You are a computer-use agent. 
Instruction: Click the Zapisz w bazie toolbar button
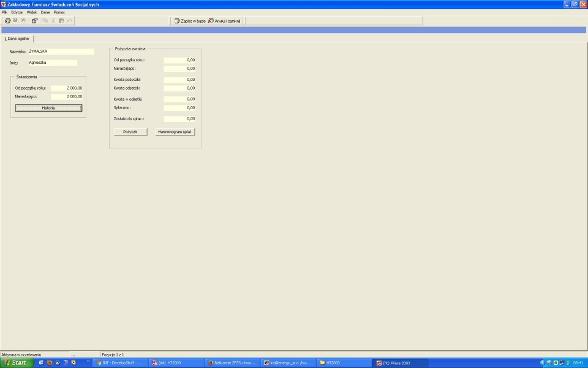tap(190, 21)
